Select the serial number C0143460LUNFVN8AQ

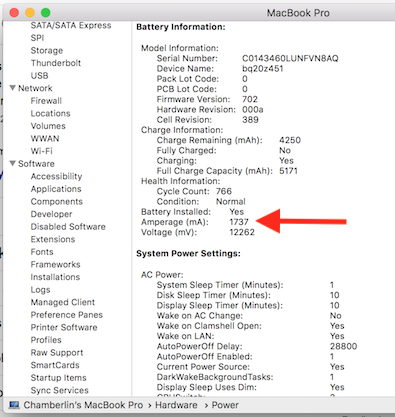(x=290, y=58)
